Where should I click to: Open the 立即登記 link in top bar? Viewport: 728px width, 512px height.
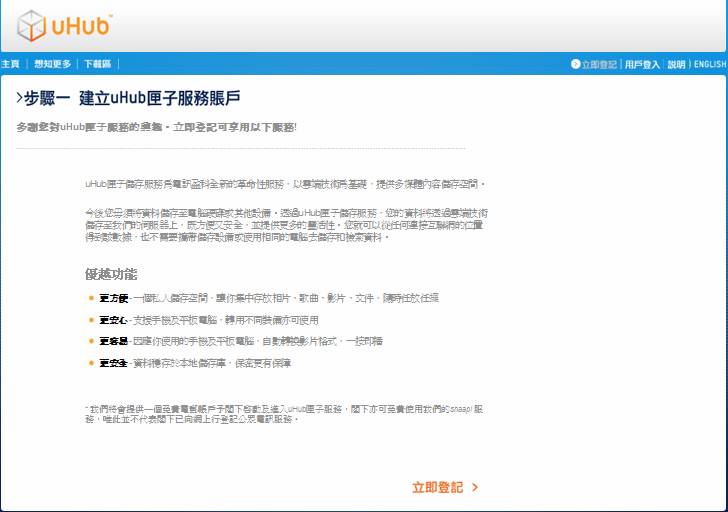[599, 64]
